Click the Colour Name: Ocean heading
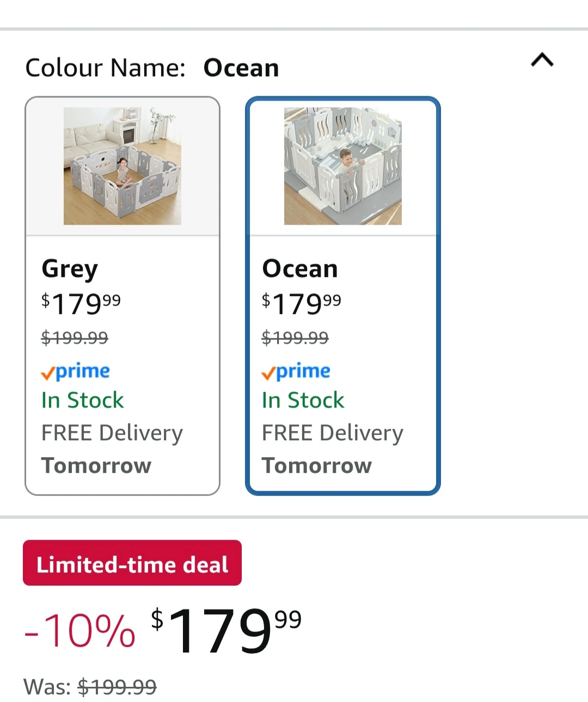The image size is (588, 702). pos(152,68)
